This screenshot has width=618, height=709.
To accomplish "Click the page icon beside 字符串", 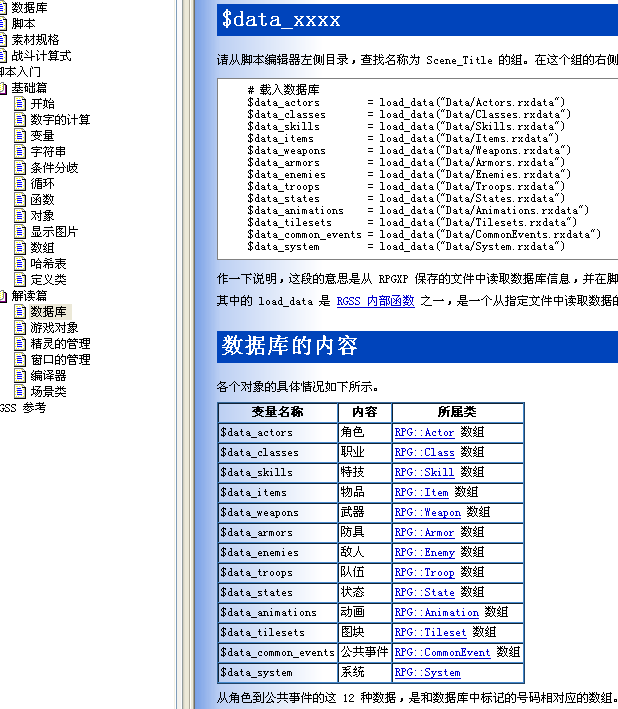I will 20,151.
